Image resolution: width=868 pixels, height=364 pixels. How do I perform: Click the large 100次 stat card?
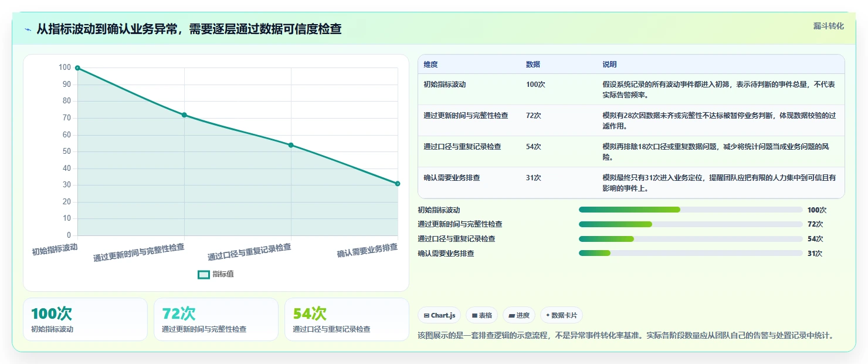pyautogui.click(x=85, y=319)
